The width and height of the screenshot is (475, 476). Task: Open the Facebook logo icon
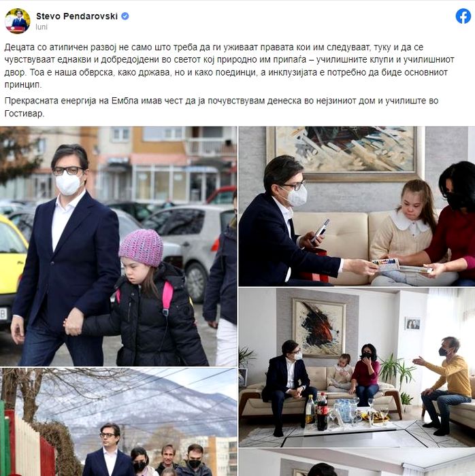pos(463,16)
